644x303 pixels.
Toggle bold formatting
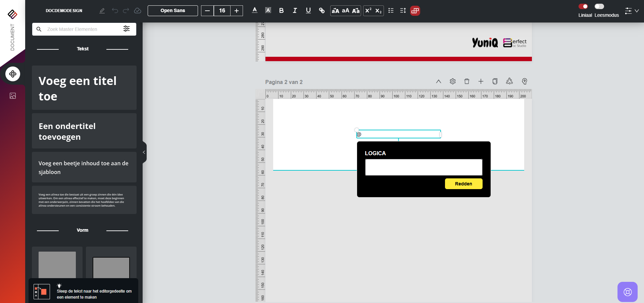tap(281, 11)
